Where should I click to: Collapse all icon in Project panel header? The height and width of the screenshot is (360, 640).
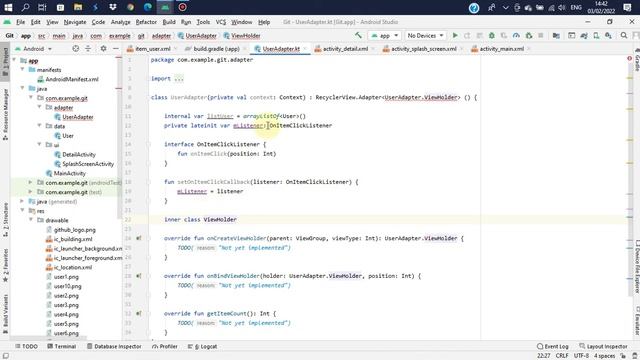point(88,49)
